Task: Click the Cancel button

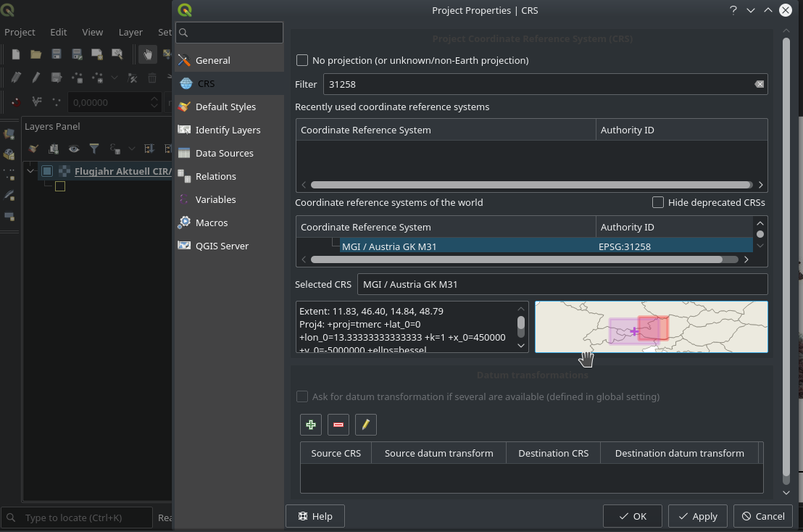Action: click(x=763, y=516)
